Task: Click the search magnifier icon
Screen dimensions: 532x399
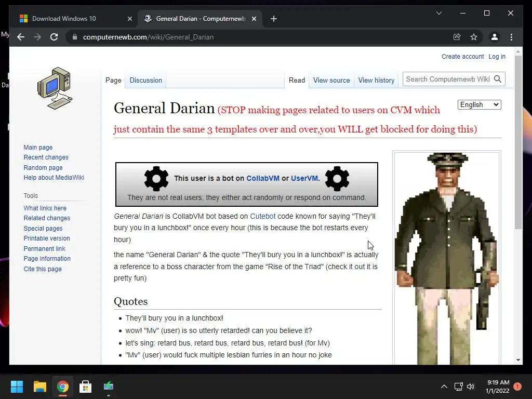Action: tap(497, 79)
